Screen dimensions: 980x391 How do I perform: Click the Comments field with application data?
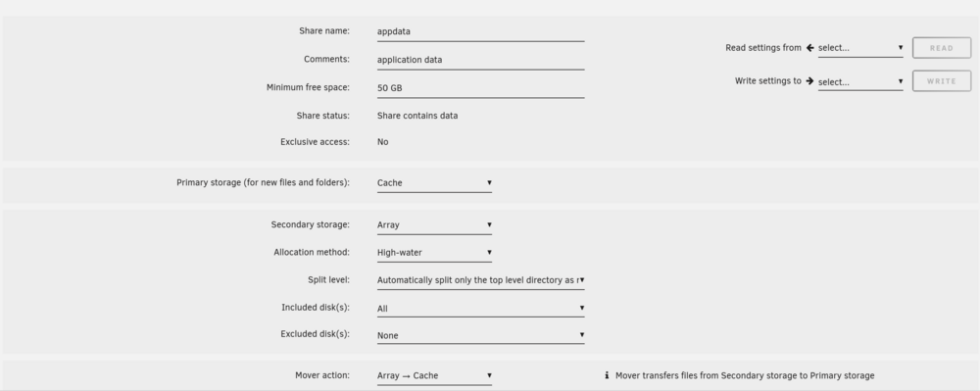[480, 60]
